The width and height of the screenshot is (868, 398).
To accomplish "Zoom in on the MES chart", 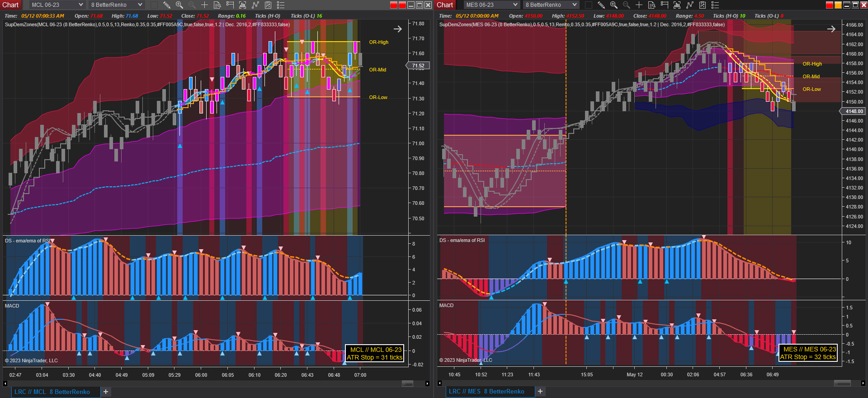I will point(614,5).
